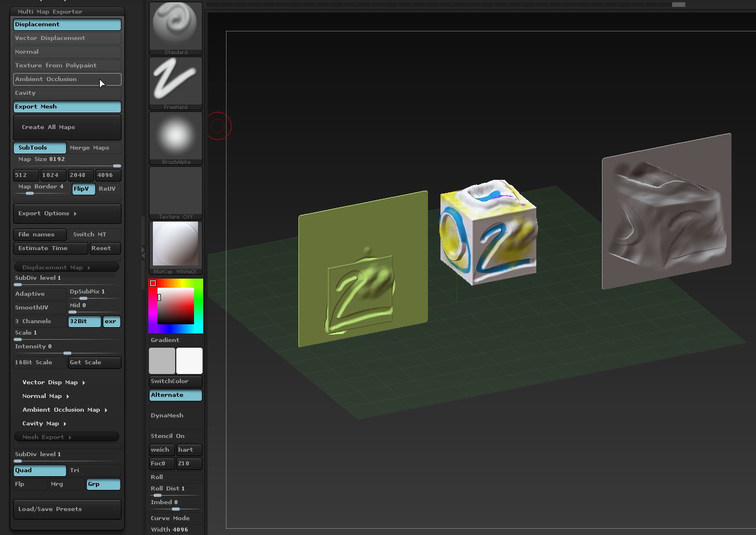Toggle the 16Bit Scale option

(40, 363)
